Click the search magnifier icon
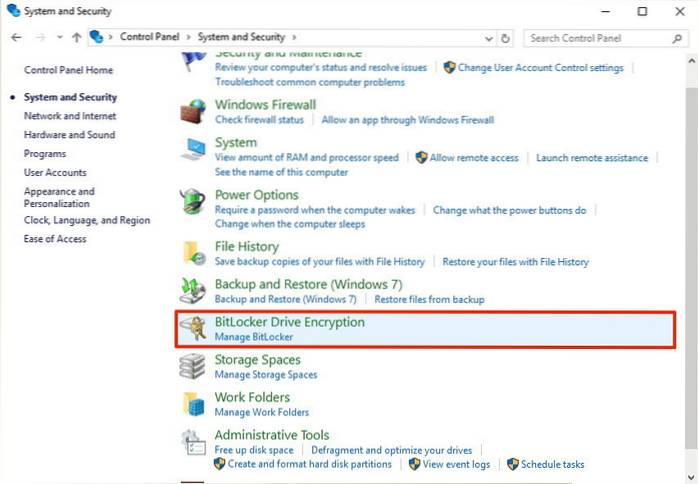698x484 pixels. (677, 38)
